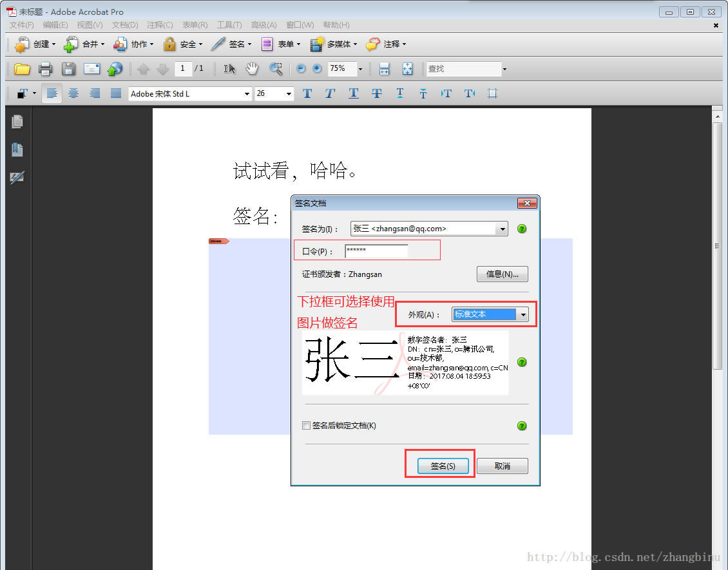Align text right

[x=95, y=94]
